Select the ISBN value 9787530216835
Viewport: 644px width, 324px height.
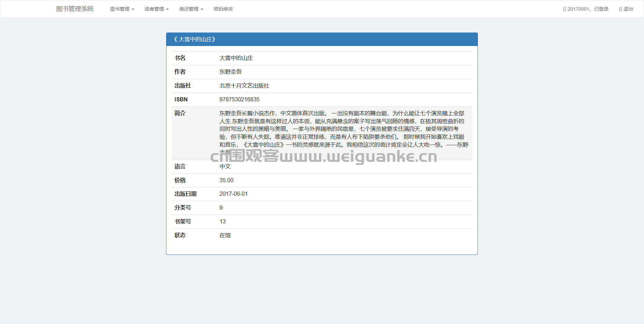pyautogui.click(x=240, y=100)
